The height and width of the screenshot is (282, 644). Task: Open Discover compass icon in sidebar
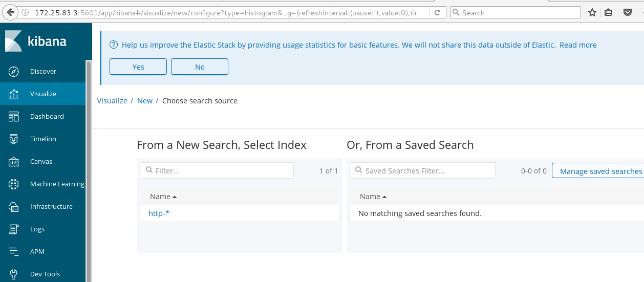click(x=14, y=71)
